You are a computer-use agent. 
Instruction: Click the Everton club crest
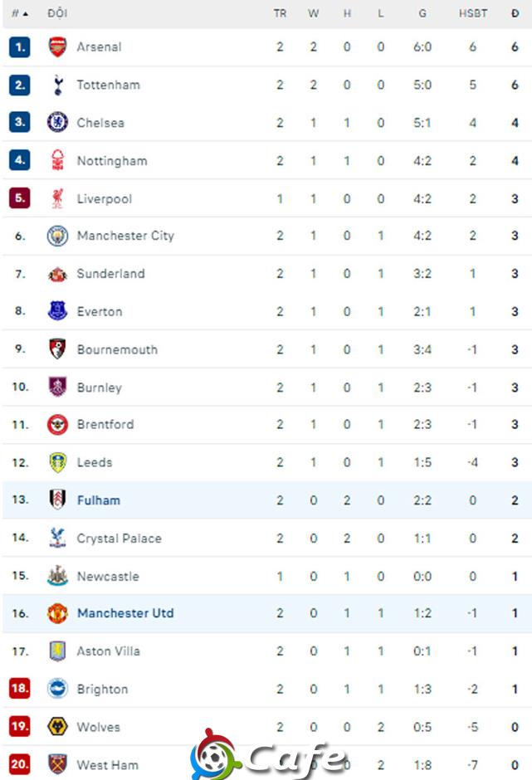coord(57,311)
